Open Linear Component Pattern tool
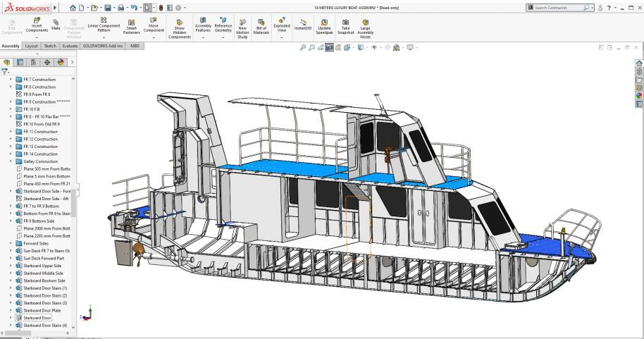644x339 pixels. [x=104, y=25]
